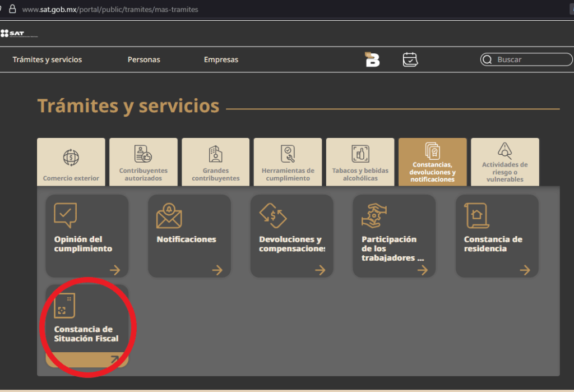574x392 pixels.
Task: Open Herramientas de cumplimiento tab
Action: click(x=288, y=162)
